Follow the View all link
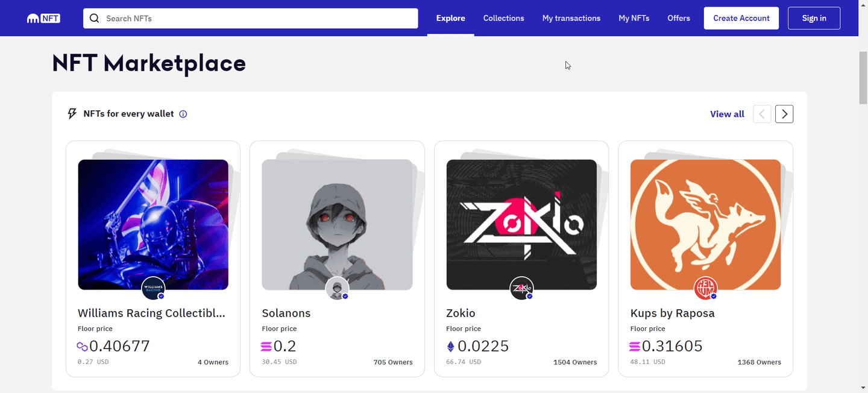 [x=727, y=114]
